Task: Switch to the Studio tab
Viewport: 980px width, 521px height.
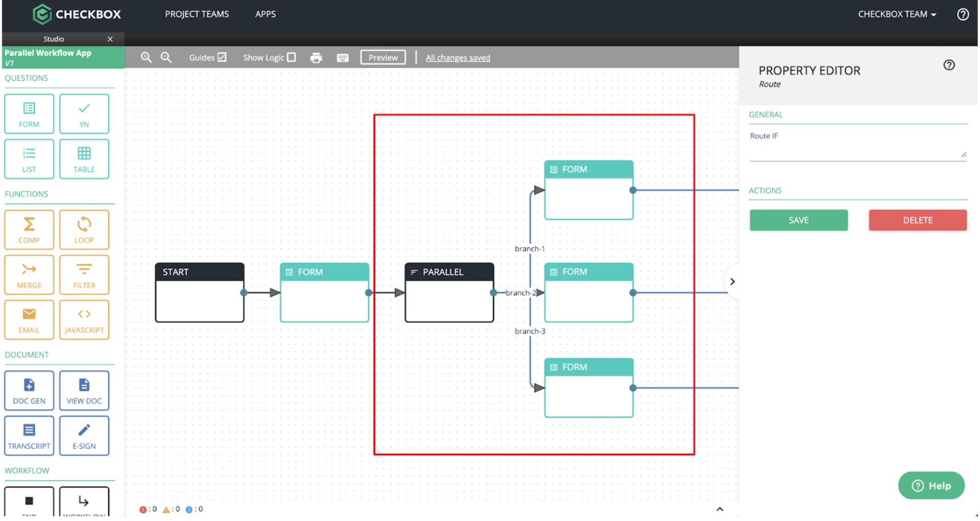Action: 54,39
